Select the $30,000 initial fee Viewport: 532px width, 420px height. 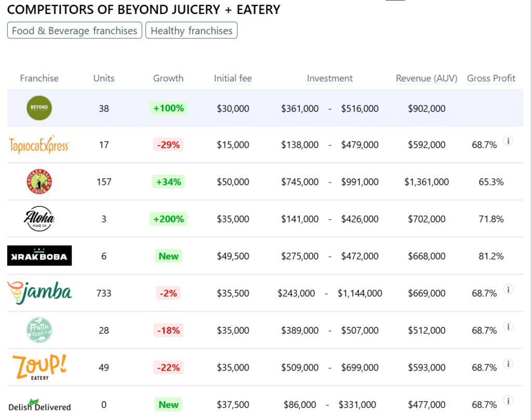pos(233,109)
